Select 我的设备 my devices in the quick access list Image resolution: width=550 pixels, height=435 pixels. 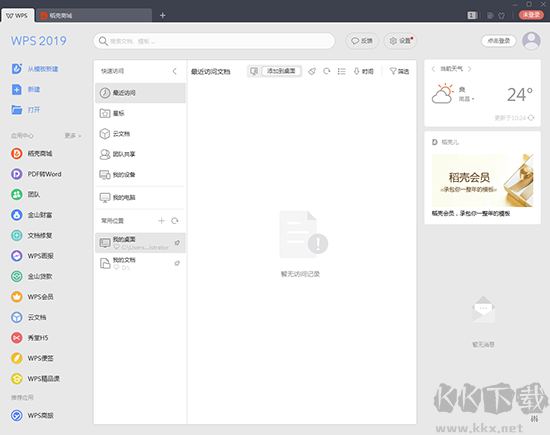tap(140, 175)
